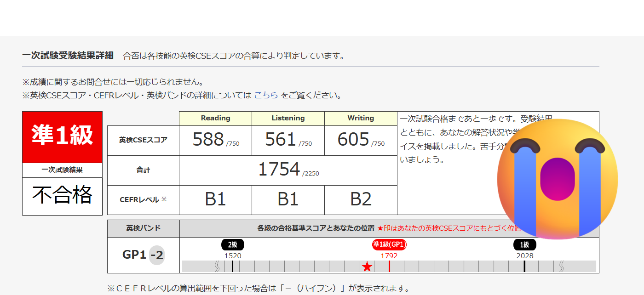The width and height of the screenshot is (644, 295).
Task: Click the crying face emoji sticker
Action: pos(558,179)
